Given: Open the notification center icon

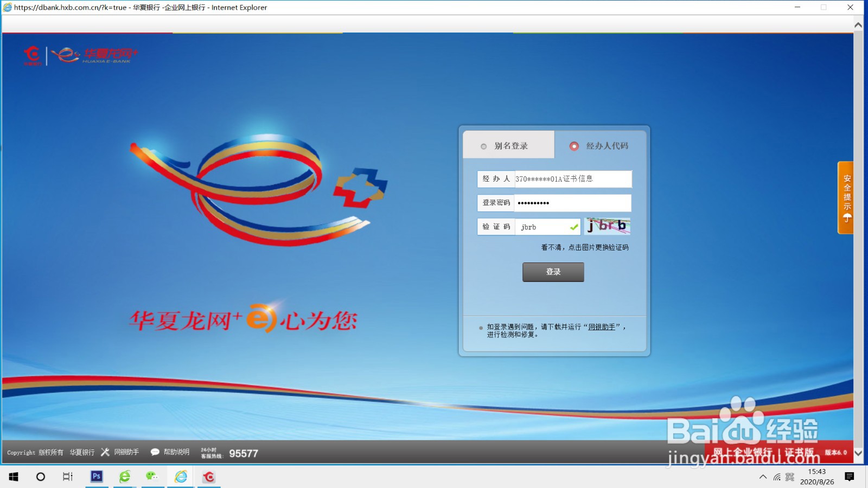Looking at the screenshot, I should pos(850,477).
